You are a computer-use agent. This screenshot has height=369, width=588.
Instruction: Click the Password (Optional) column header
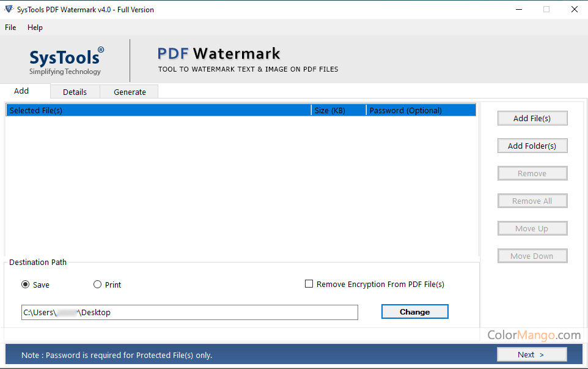(421, 111)
